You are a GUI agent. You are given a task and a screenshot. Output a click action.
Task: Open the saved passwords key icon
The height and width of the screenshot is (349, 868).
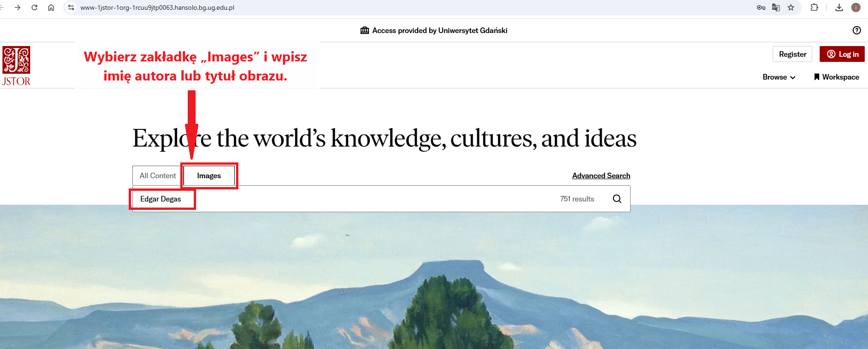761,7
